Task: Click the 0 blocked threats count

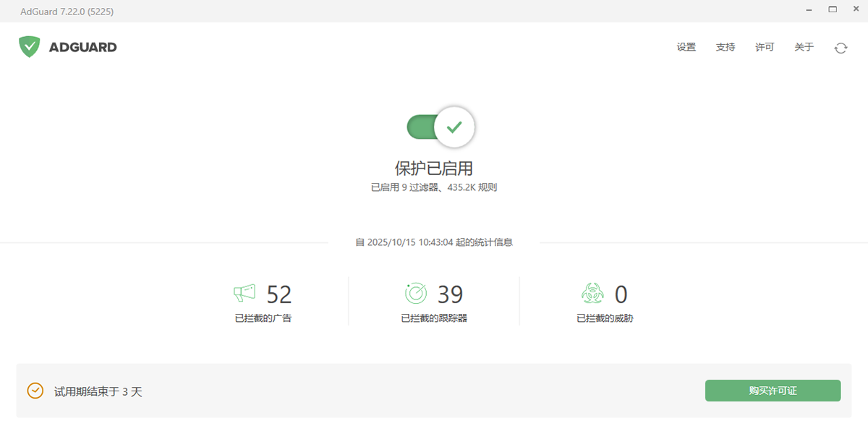Action: click(x=621, y=294)
